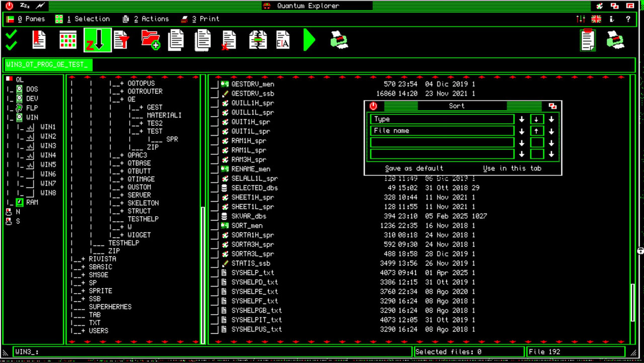Expand the RIVISTA tree folder
The image size is (644, 363).
pos(83,259)
